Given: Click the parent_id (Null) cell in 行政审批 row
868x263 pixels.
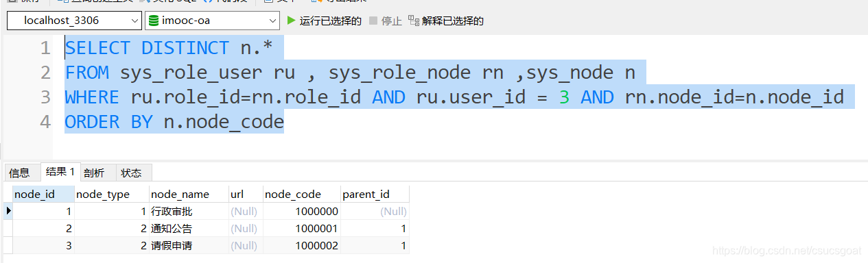Looking at the screenshot, I should [x=375, y=212].
